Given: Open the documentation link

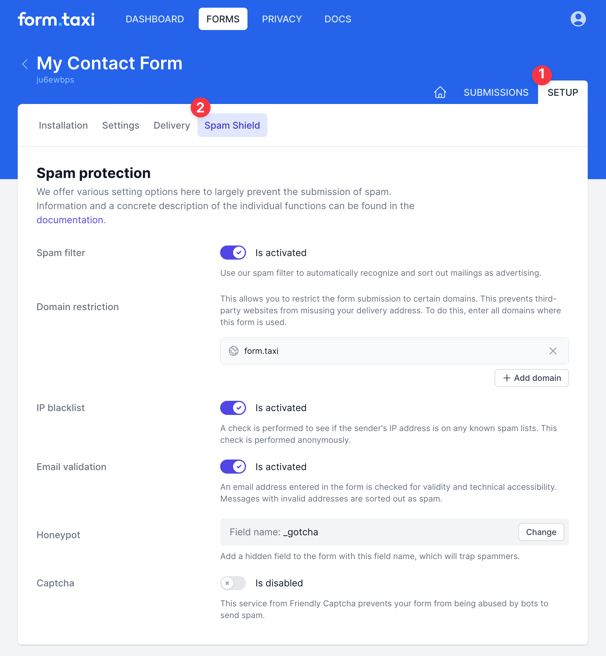Looking at the screenshot, I should (x=70, y=220).
